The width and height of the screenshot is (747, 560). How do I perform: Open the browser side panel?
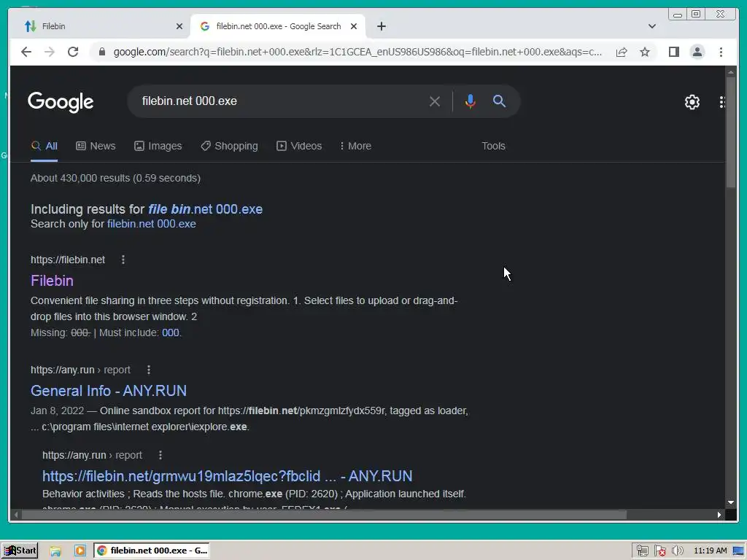(673, 52)
